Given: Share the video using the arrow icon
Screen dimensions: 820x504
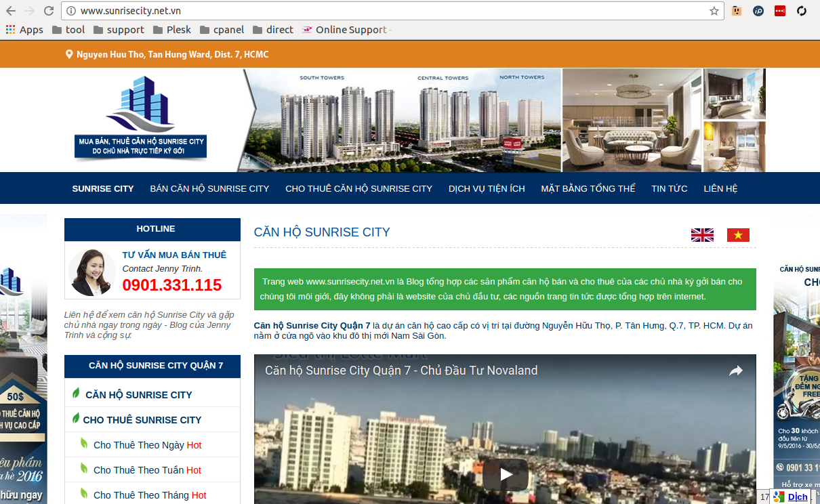Looking at the screenshot, I should tap(735, 371).
